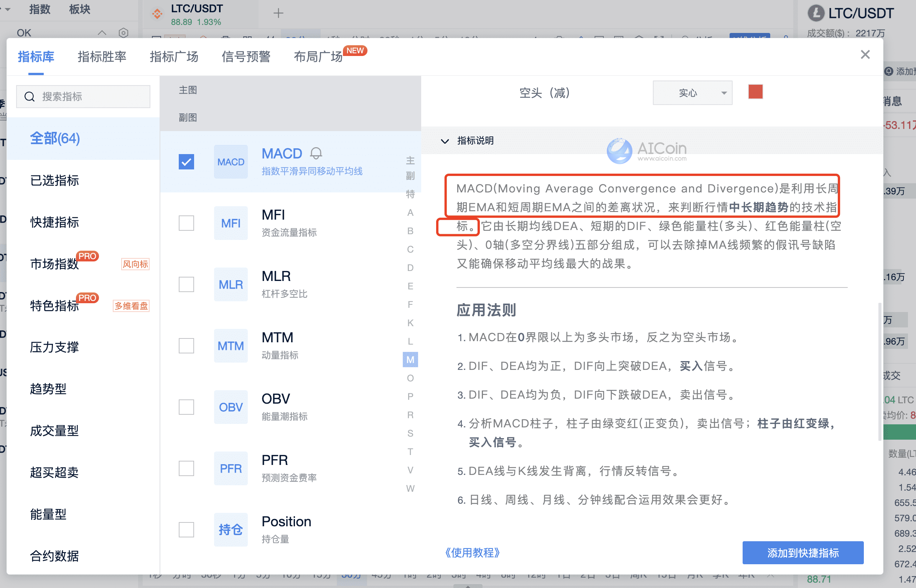Click 添加到快捷指标 button

click(803, 553)
